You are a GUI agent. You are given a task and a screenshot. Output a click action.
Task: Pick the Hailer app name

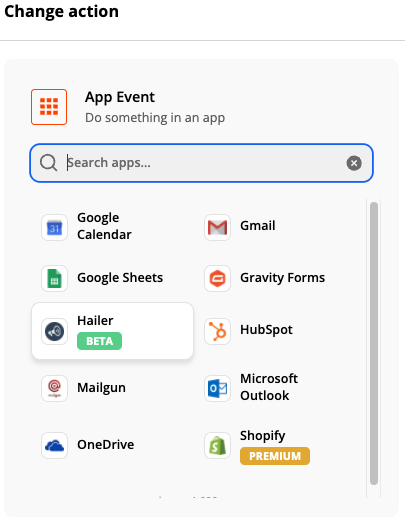(95, 321)
